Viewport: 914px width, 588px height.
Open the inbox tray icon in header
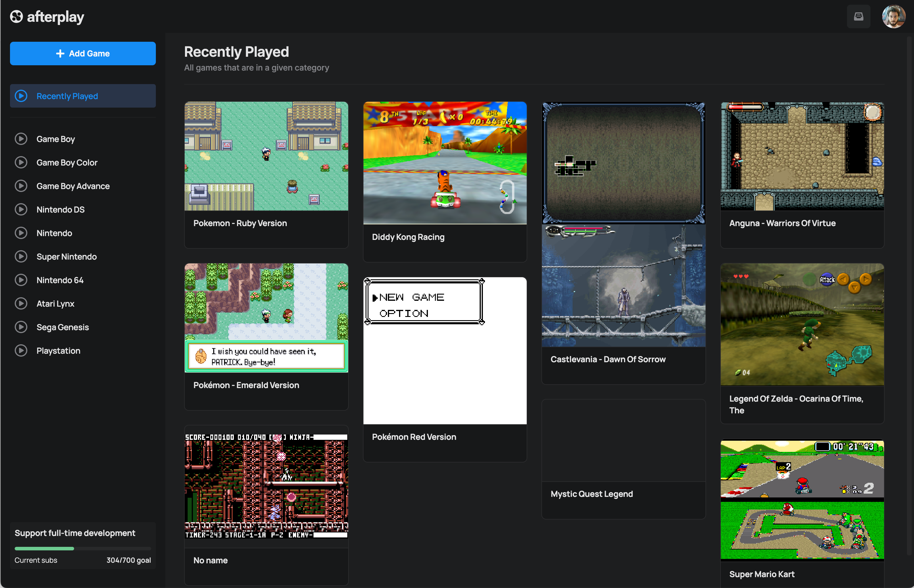pyautogui.click(x=858, y=16)
